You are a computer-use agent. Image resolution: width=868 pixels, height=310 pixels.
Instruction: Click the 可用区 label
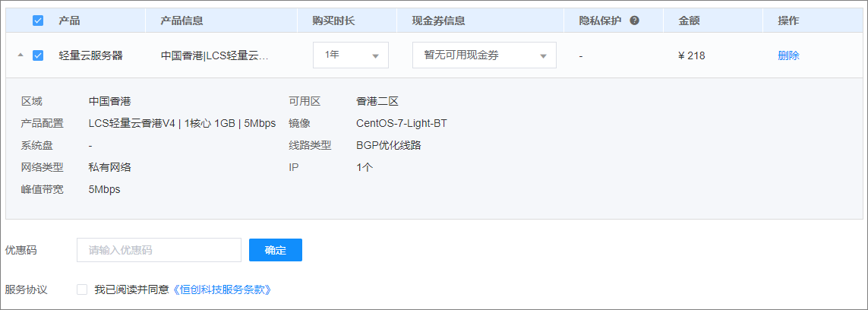coord(305,101)
